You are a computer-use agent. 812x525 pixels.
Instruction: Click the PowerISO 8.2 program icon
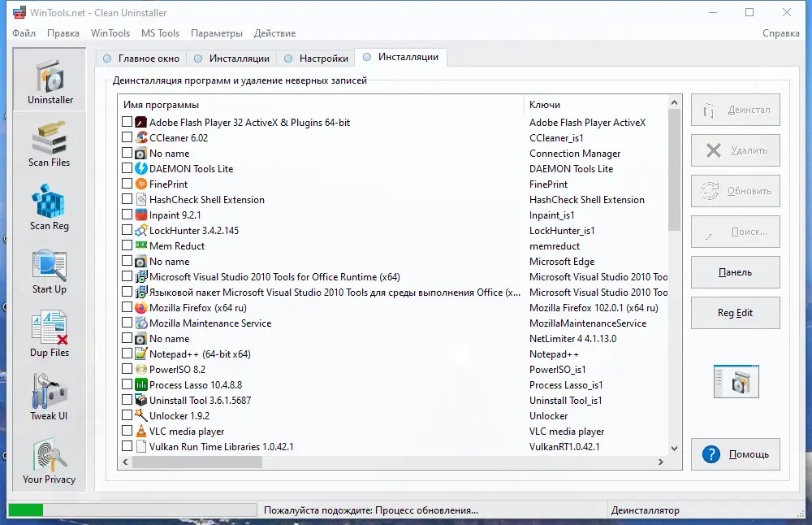click(140, 369)
